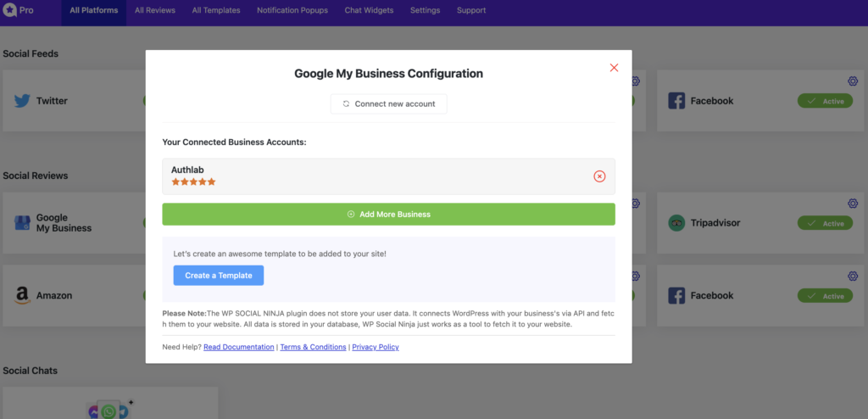Click the WhatsApp icon in Social Chats card
Screen dimensions: 868x419
(109, 411)
